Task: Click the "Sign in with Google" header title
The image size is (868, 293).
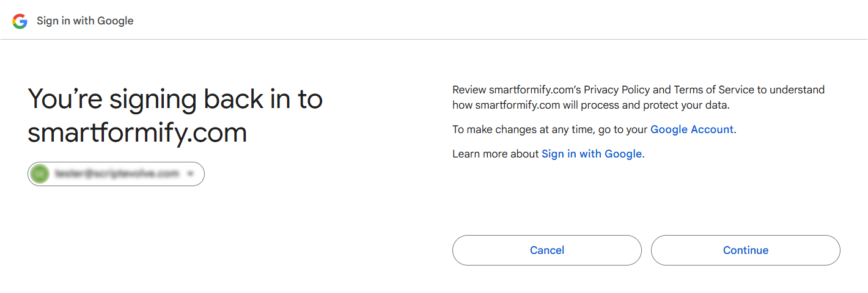Action: coord(85,21)
